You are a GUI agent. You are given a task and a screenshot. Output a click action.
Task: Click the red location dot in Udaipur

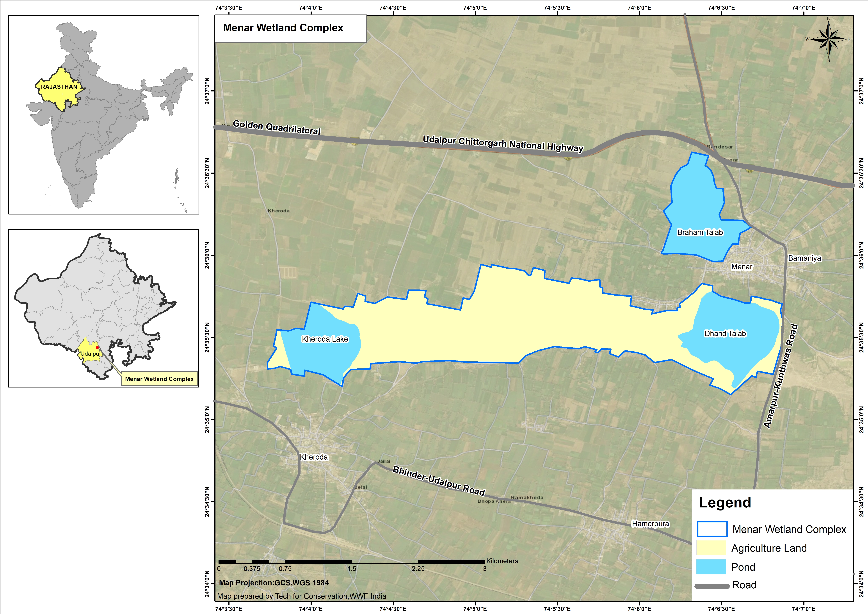click(x=97, y=347)
